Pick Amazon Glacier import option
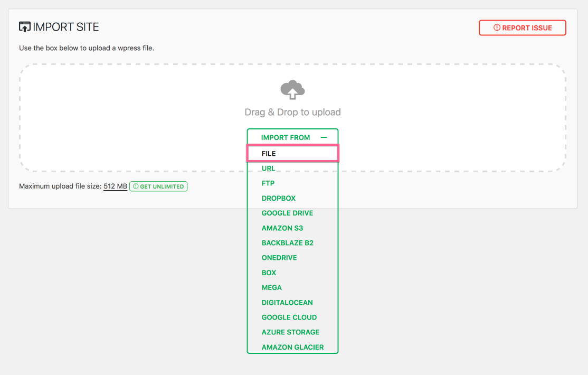This screenshot has height=375, width=588. tap(292, 347)
